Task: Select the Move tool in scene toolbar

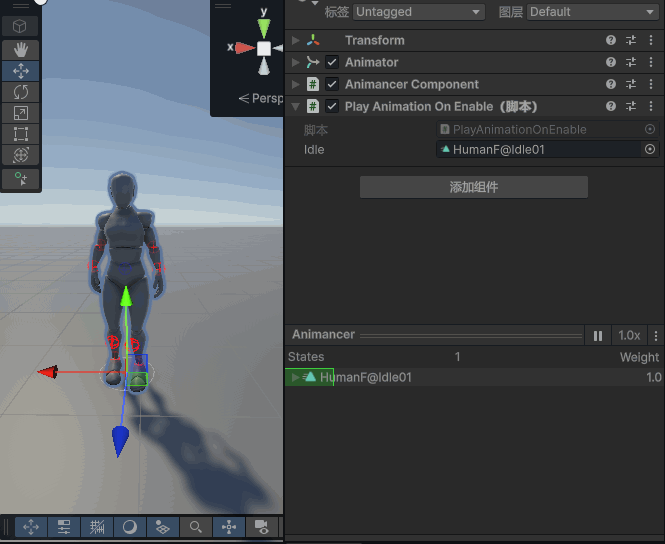Action: [20, 71]
